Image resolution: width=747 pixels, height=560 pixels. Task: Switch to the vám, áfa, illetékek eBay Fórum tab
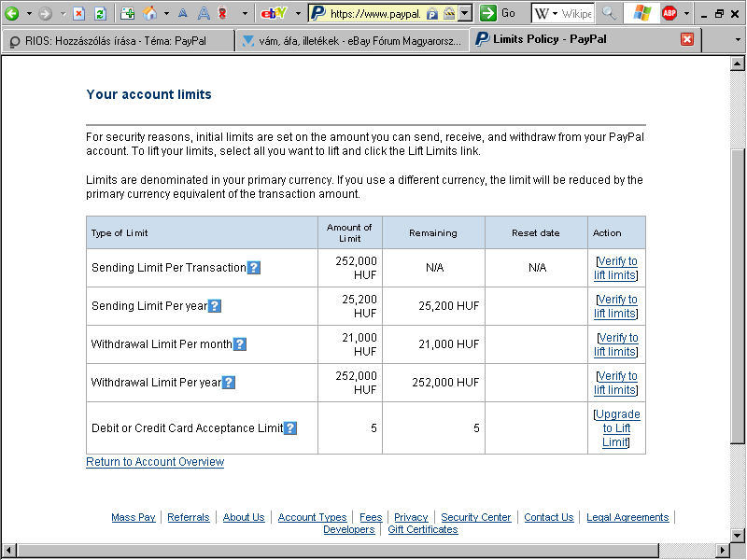pos(353,41)
